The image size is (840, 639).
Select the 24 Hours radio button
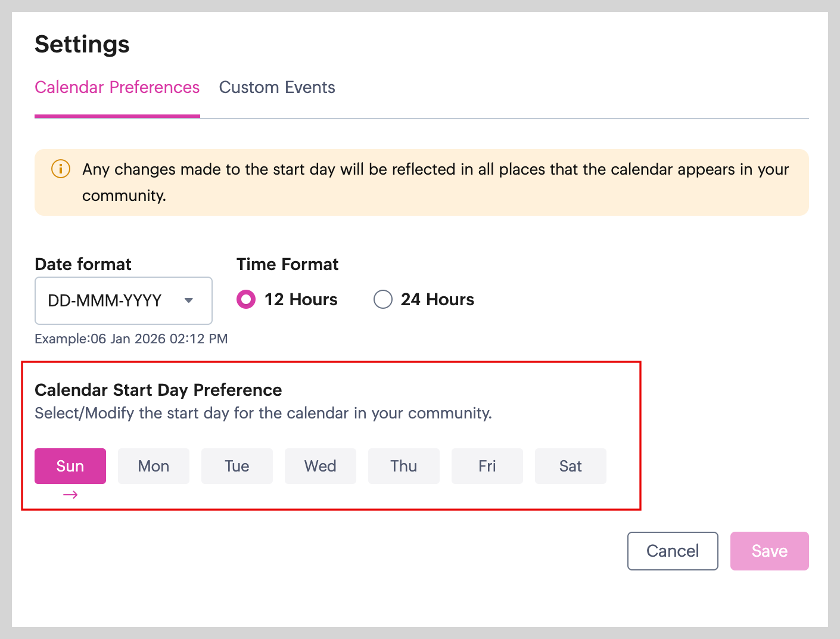(382, 299)
